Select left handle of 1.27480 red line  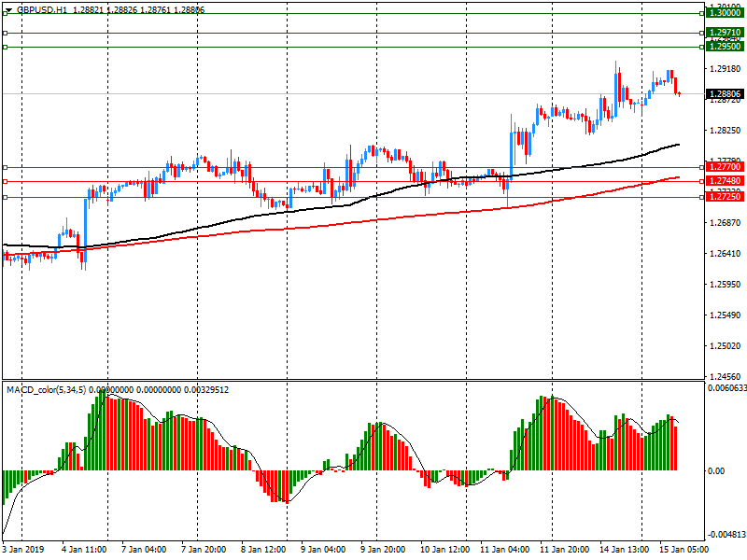point(5,181)
